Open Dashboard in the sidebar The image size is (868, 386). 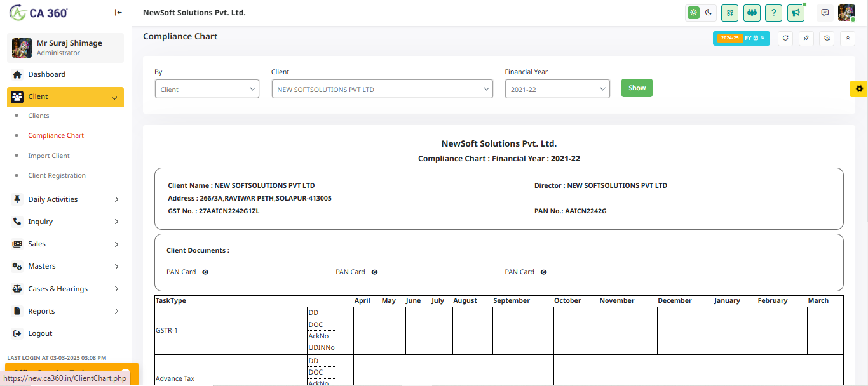pos(65,74)
